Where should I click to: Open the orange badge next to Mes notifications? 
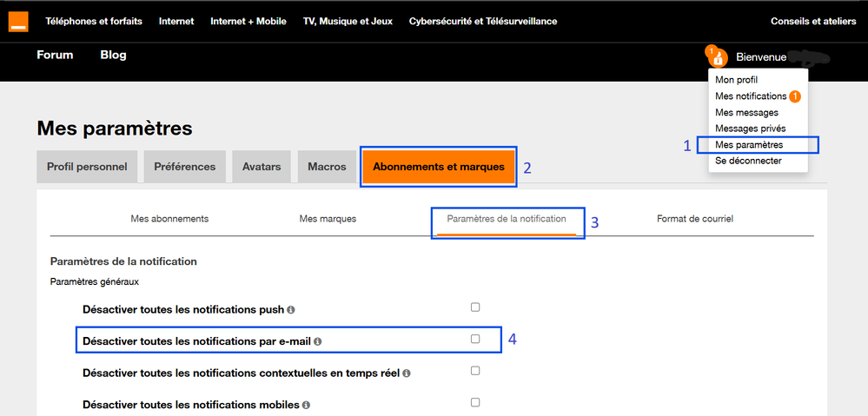pos(795,96)
